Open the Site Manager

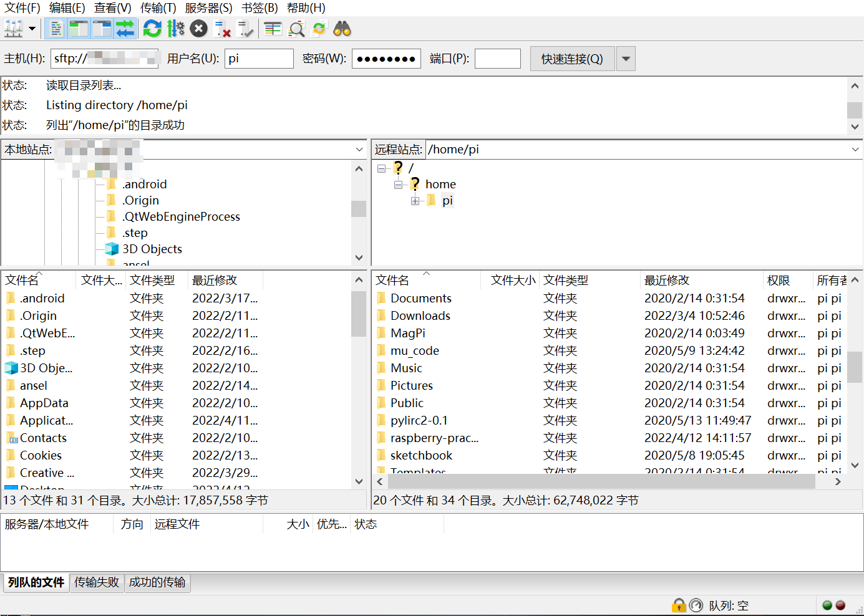[14, 29]
